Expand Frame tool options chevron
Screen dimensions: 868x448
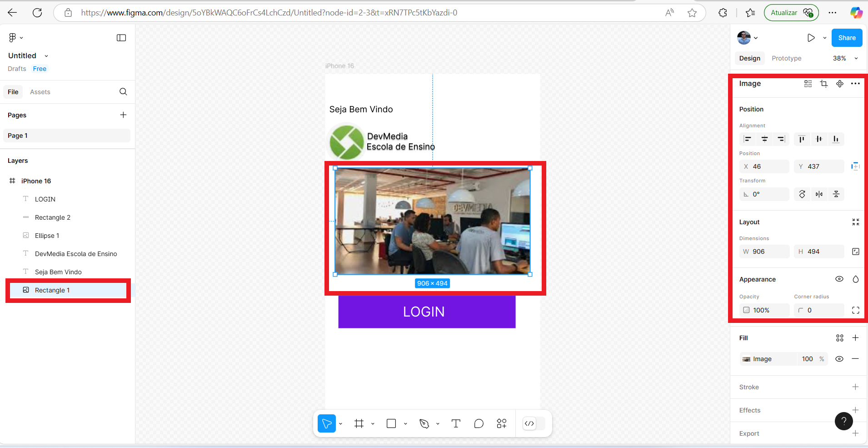click(373, 423)
